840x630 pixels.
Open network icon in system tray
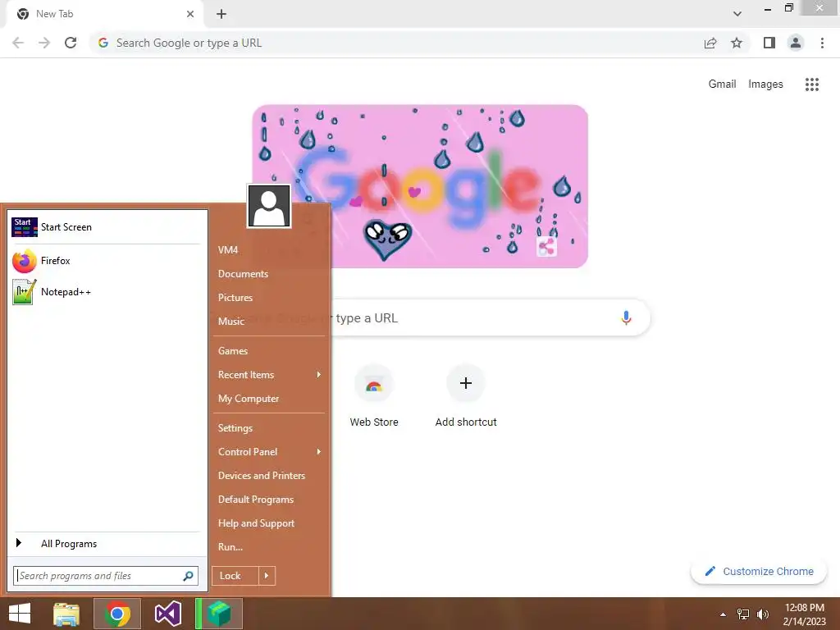(743, 614)
